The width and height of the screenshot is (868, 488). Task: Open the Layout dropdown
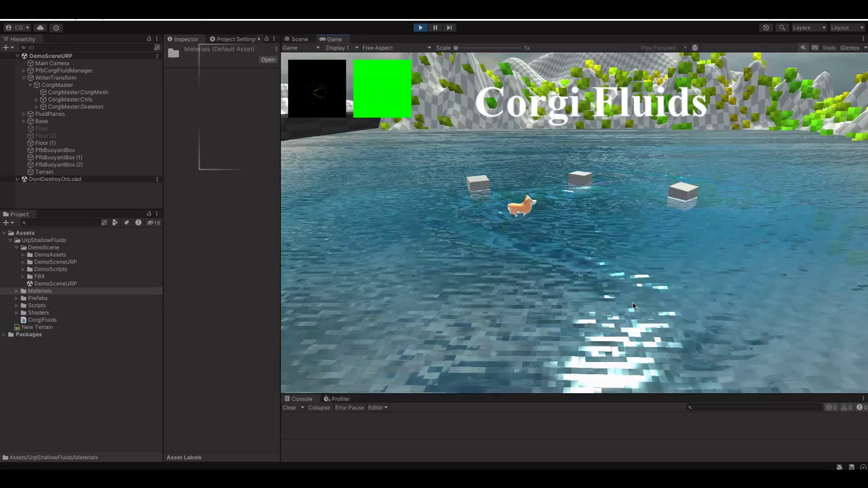tap(848, 28)
